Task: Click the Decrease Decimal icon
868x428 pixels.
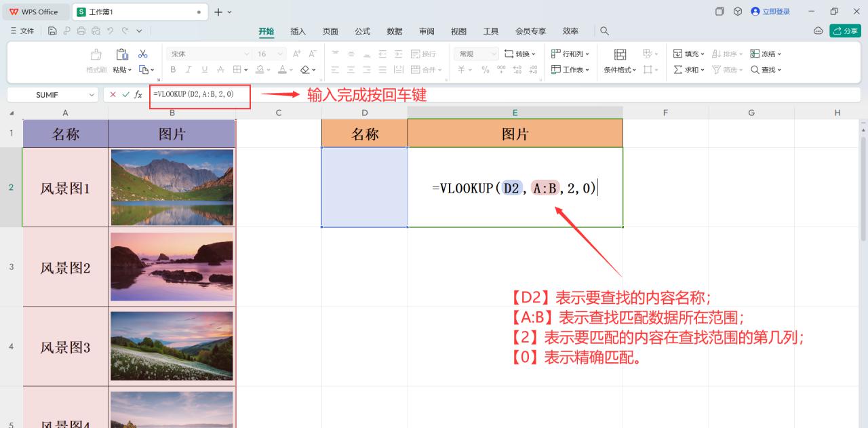Action: click(533, 70)
